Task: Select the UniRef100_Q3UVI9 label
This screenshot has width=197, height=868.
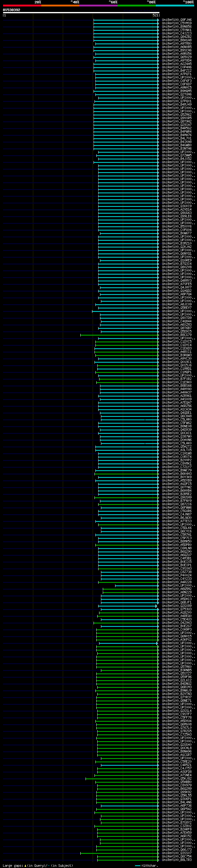Action: (176, 206)
